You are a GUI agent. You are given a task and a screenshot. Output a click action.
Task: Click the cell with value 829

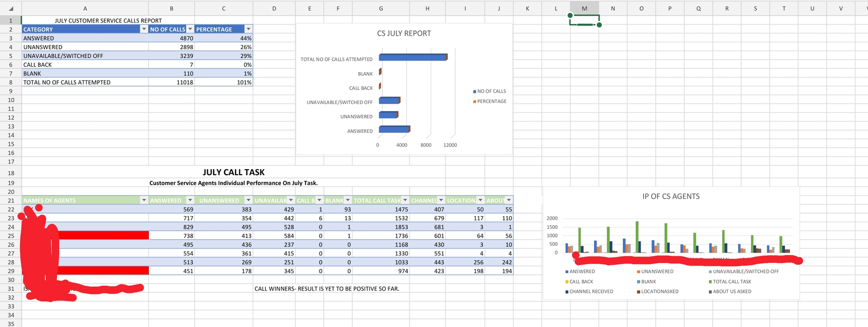(171, 227)
